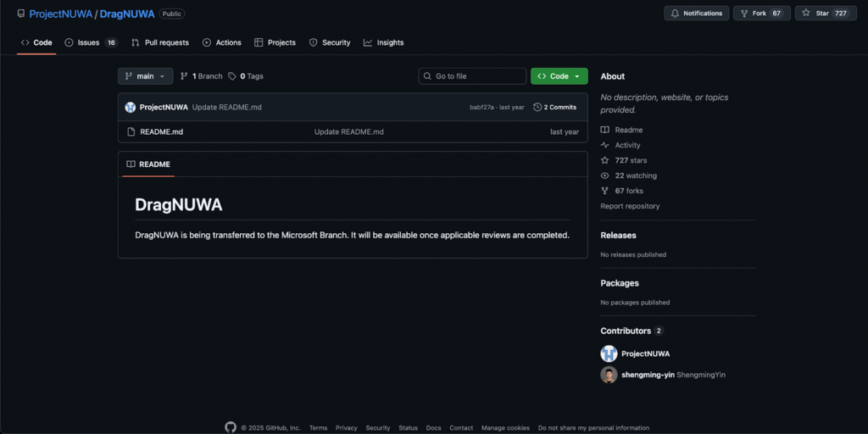
Task: View branches via the 1 Branch link
Action: click(202, 76)
